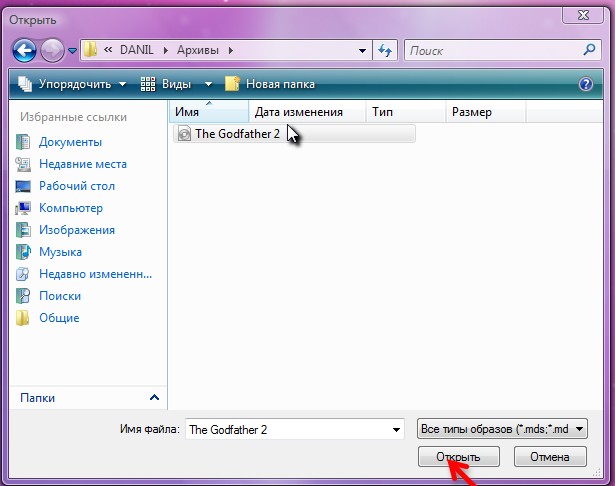Open Изображения favorite link
This screenshot has width=615, height=486.
point(77,230)
